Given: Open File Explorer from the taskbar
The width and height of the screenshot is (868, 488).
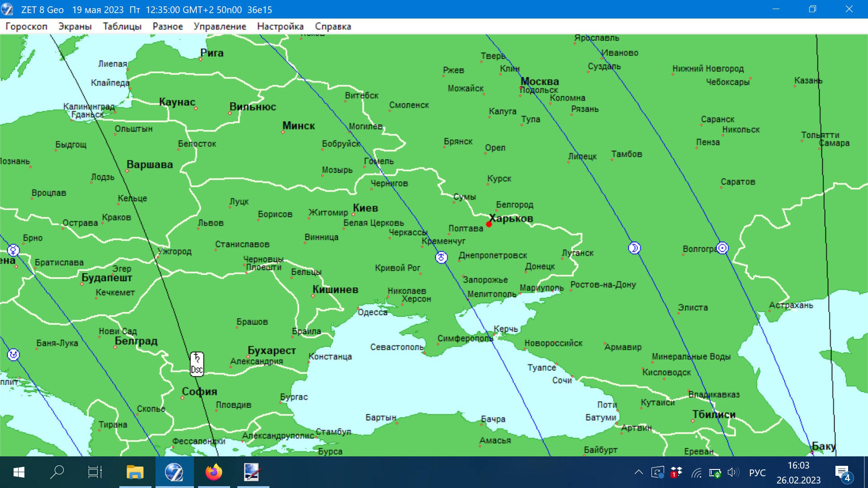Looking at the screenshot, I should coord(135,472).
